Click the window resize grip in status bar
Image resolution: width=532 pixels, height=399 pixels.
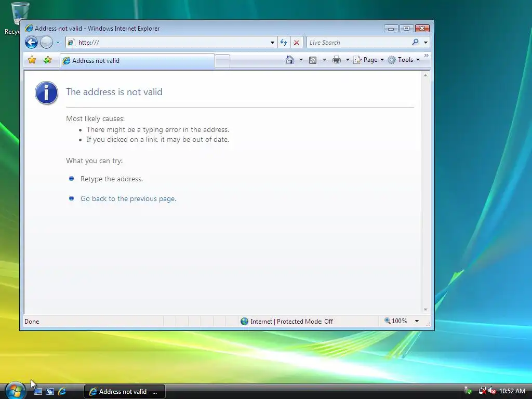pos(428,324)
